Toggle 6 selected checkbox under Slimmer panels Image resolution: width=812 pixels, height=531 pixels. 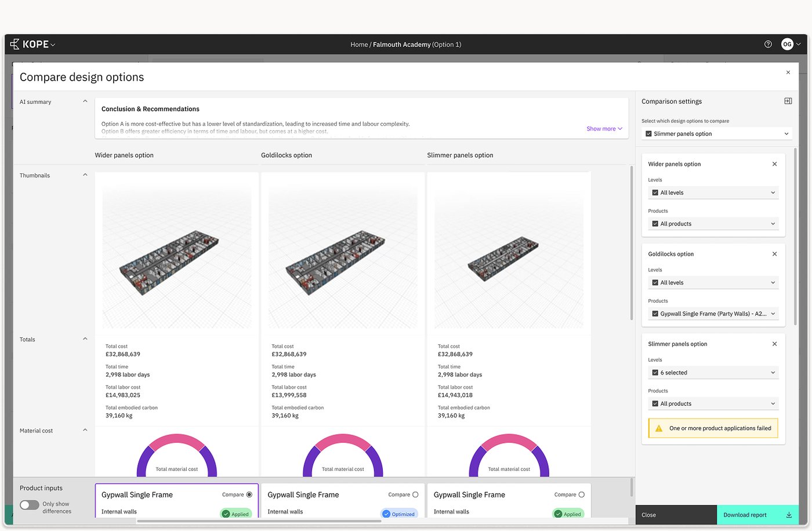655,373
